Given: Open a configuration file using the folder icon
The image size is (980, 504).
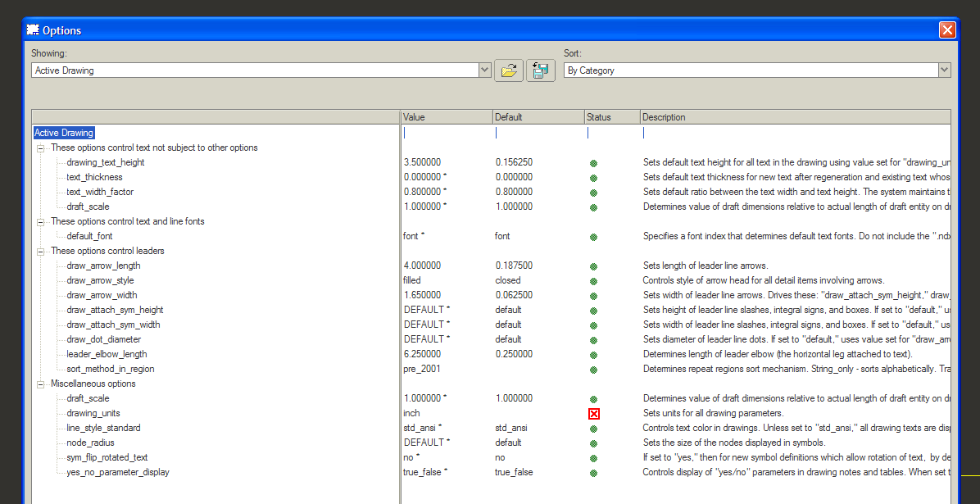Looking at the screenshot, I should tap(508, 70).
